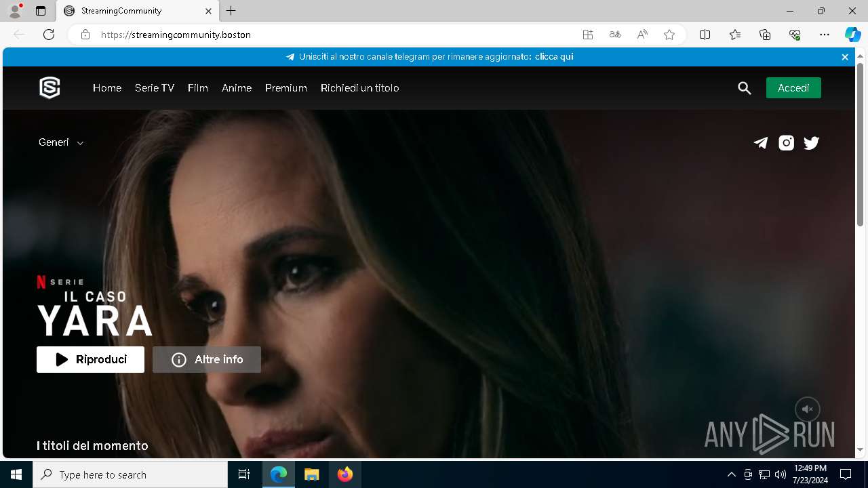Open the notifications center icon

click(846, 474)
